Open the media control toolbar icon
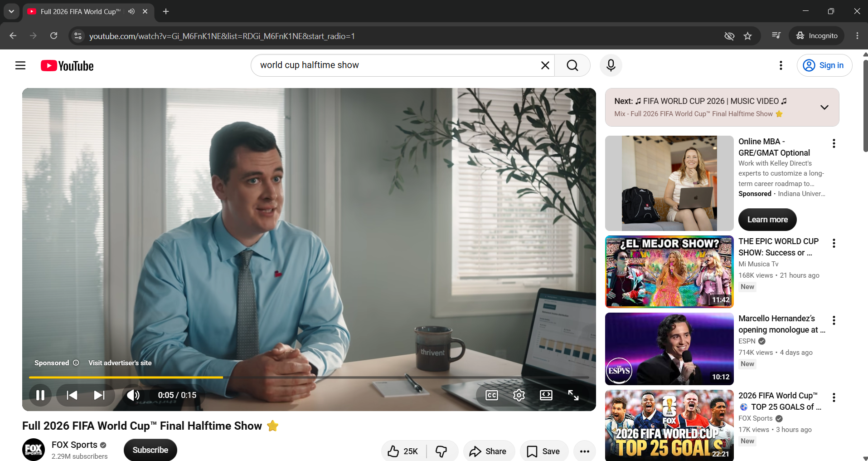Viewport: 868px width, 461px height. [776, 35]
